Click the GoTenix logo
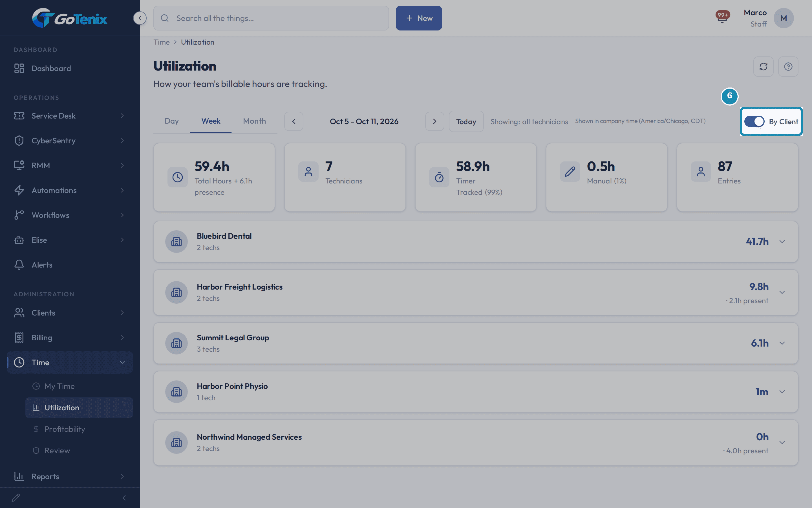Image resolution: width=812 pixels, height=508 pixels. 70,18
